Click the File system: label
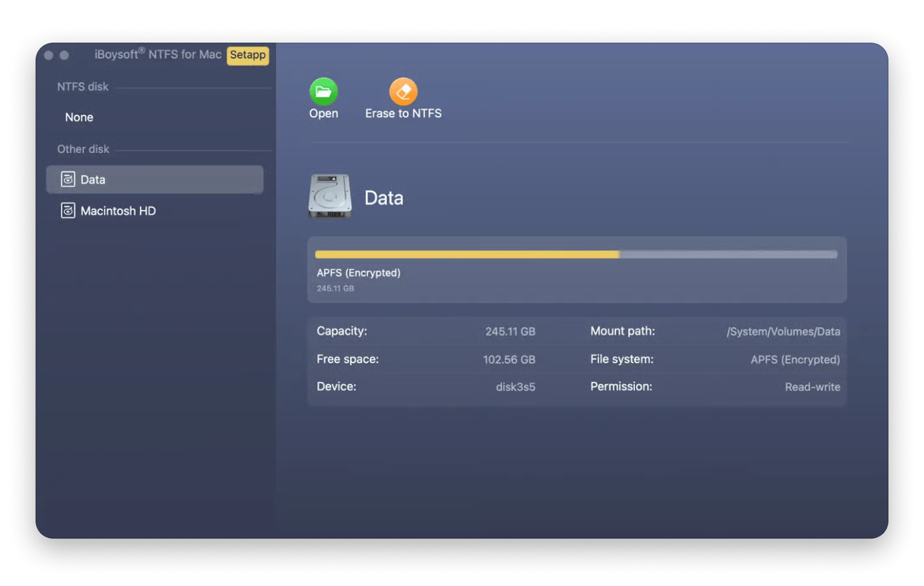Image resolution: width=924 pixels, height=586 pixels. tap(622, 359)
